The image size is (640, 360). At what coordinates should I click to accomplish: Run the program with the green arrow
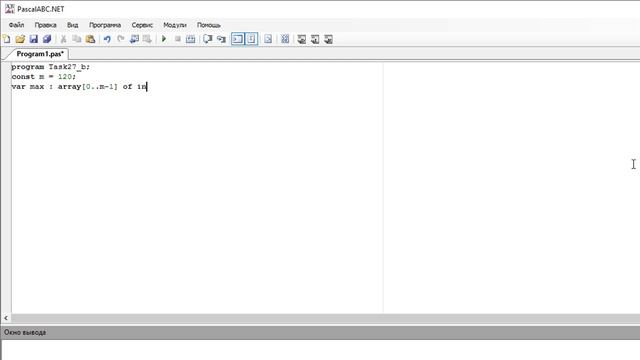164,39
